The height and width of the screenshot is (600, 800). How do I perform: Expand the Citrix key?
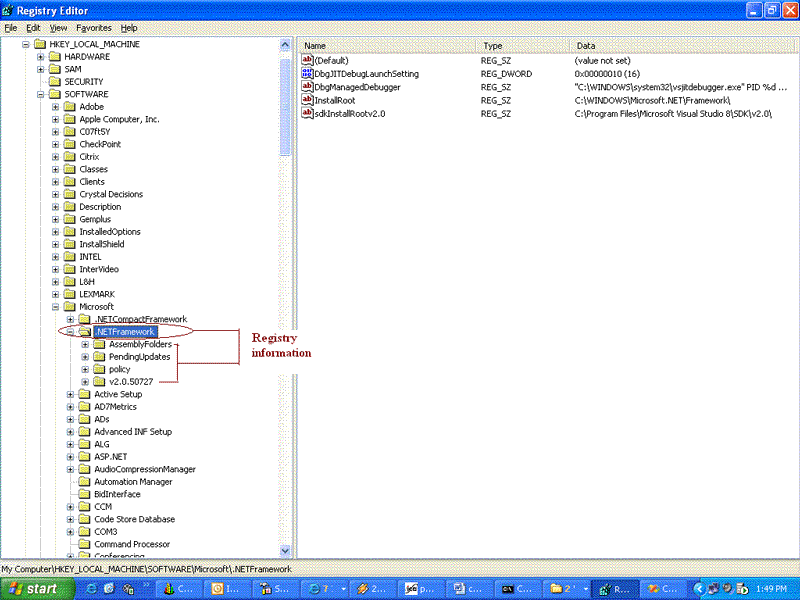(x=56, y=157)
